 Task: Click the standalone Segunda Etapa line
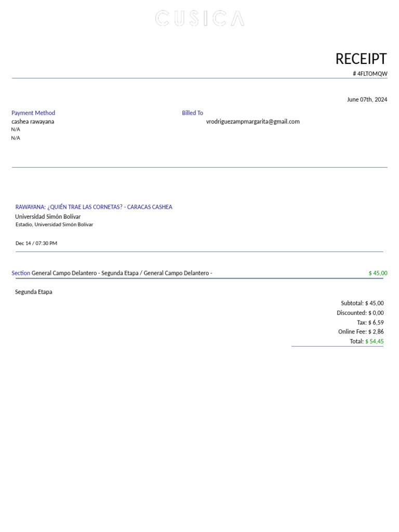coord(34,292)
